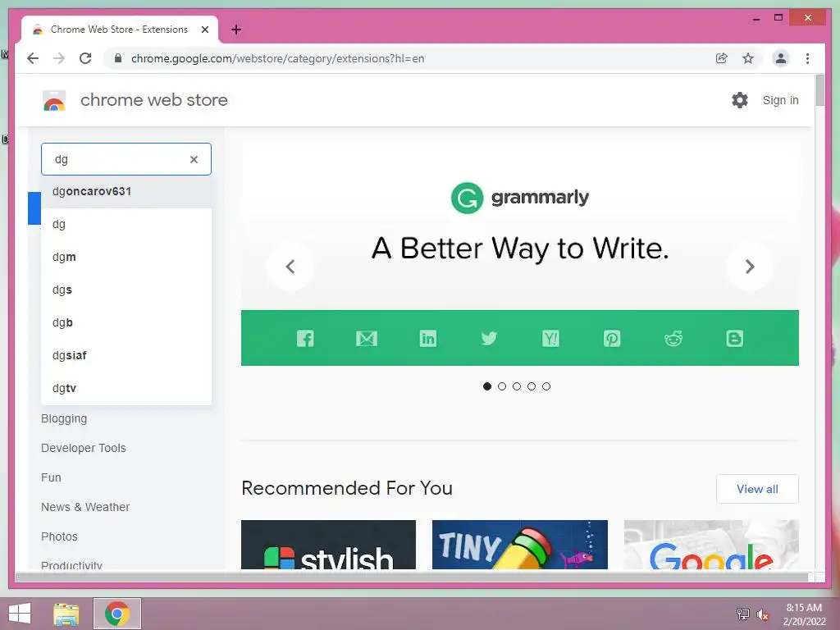
Task: Click Gmail icon on Grammarly banner
Action: tap(367, 338)
